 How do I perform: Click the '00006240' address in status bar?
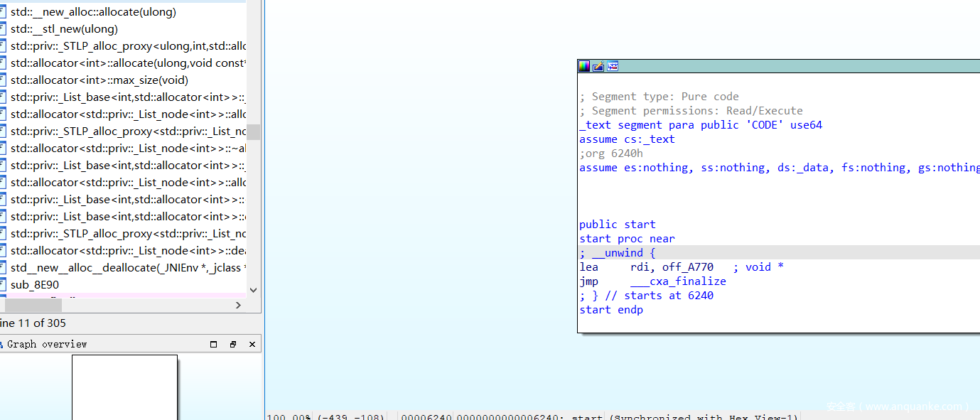click(x=426, y=416)
